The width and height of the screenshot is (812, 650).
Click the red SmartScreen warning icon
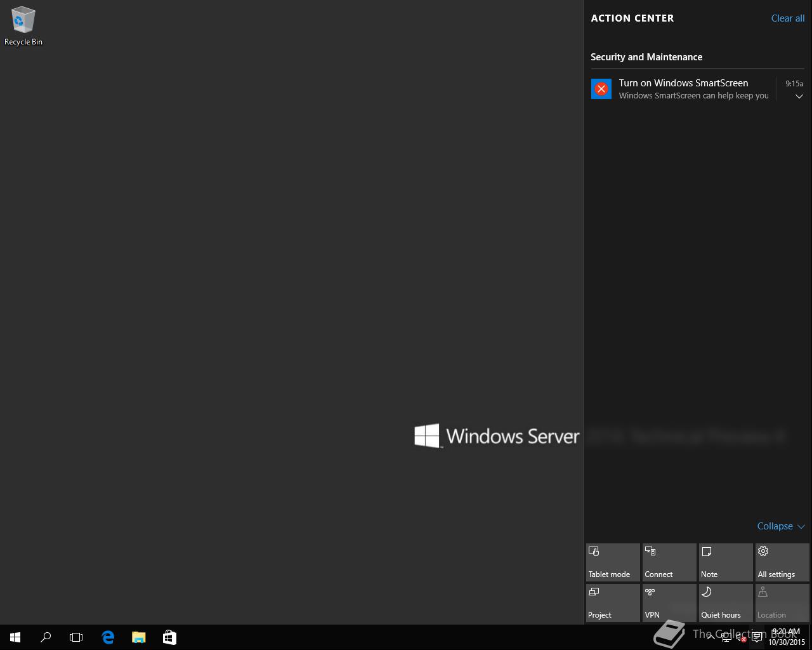click(601, 89)
